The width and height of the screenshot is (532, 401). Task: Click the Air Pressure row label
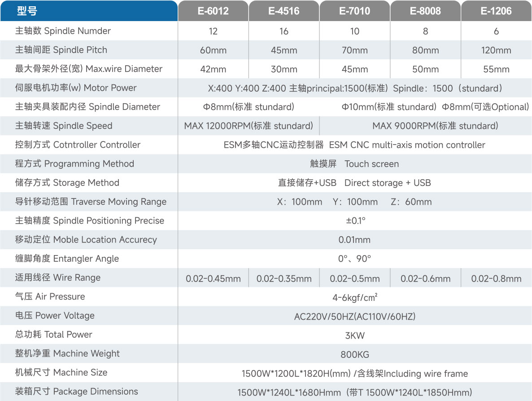[x=50, y=296]
